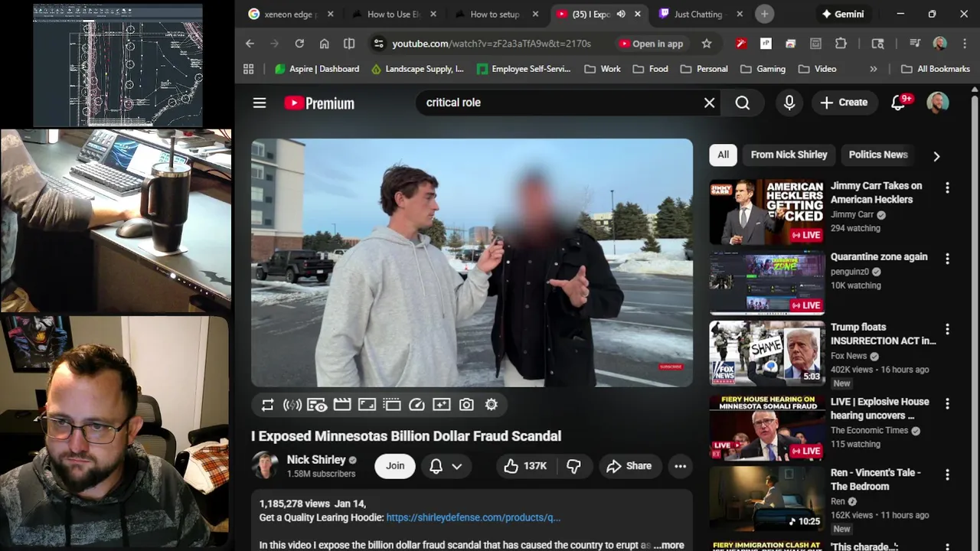Screen dimensions: 980x551
Task: Dislike the video
Action: (573, 466)
